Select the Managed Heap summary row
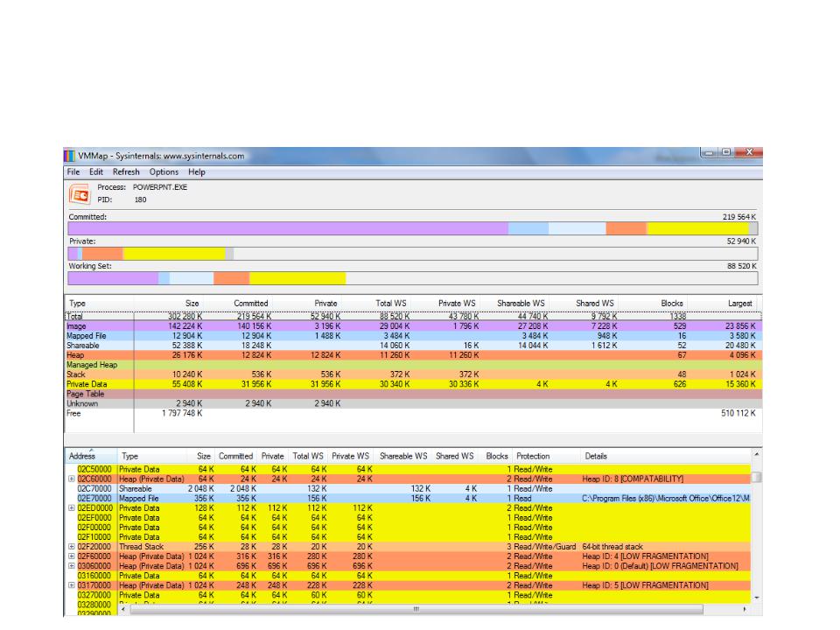This screenshot has width=840, height=630. click(x=413, y=365)
